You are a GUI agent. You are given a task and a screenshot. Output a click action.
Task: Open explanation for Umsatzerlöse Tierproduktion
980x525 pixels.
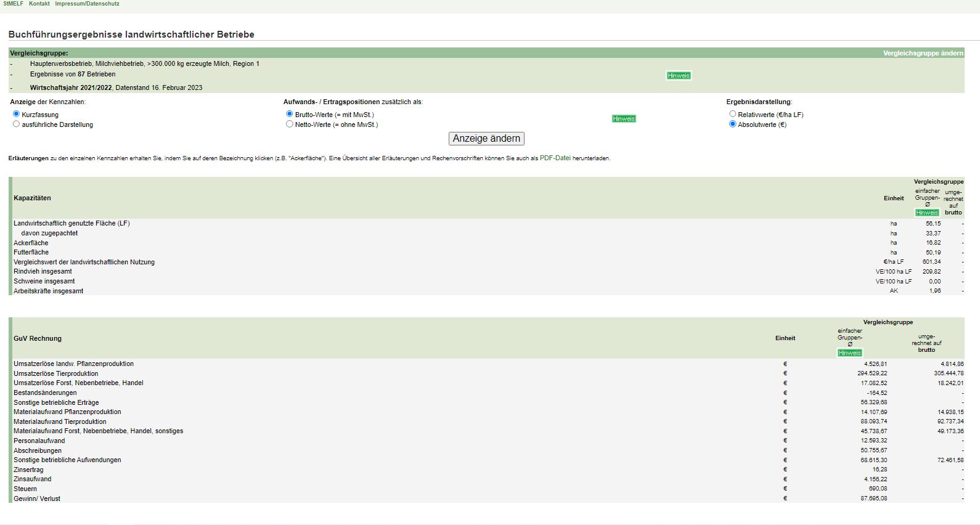click(55, 373)
